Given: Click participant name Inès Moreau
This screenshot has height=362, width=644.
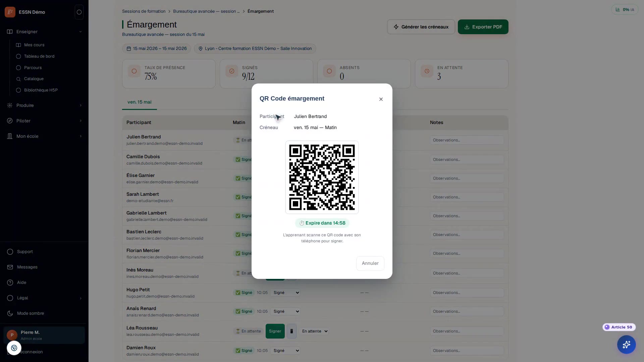Looking at the screenshot, I should click(140, 270).
